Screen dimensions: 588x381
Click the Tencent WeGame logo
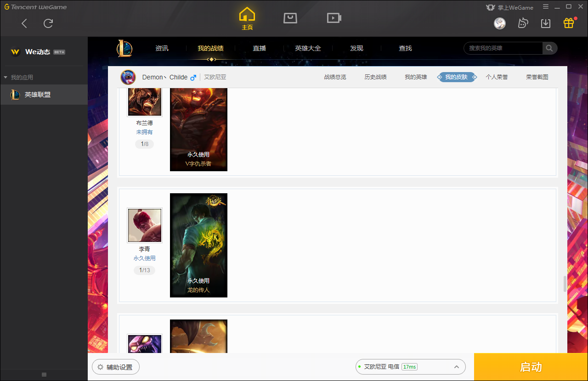pos(35,7)
